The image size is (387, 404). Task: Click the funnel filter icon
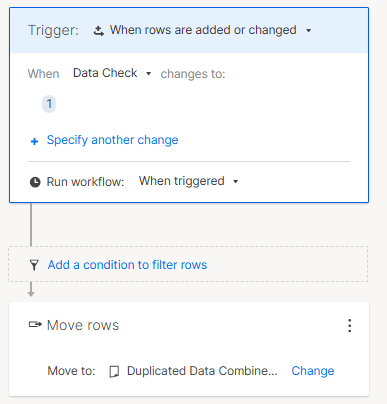click(34, 265)
